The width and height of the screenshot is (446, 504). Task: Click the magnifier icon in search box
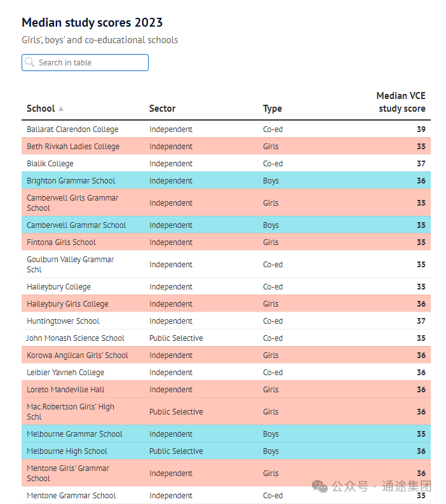(x=30, y=62)
